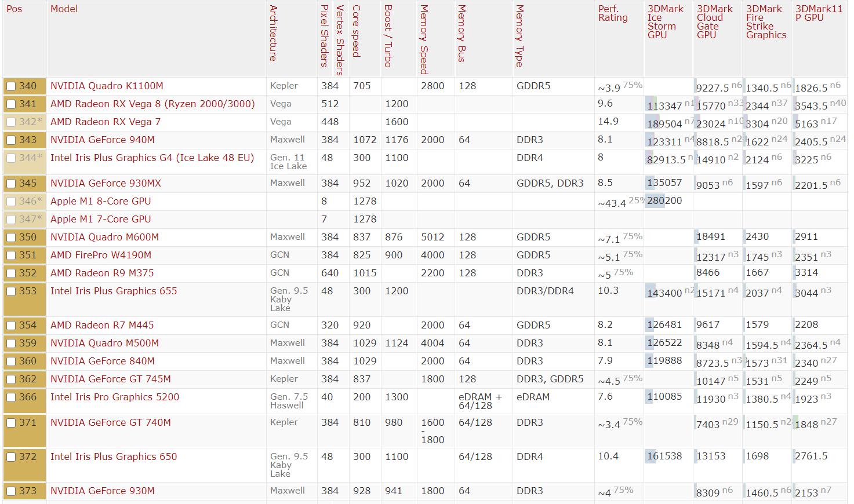Tick the checkbox for NVIDIA Quadro K1100M
Image resolution: width=854 pixels, height=504 pixels.
(x=11, y=86)
